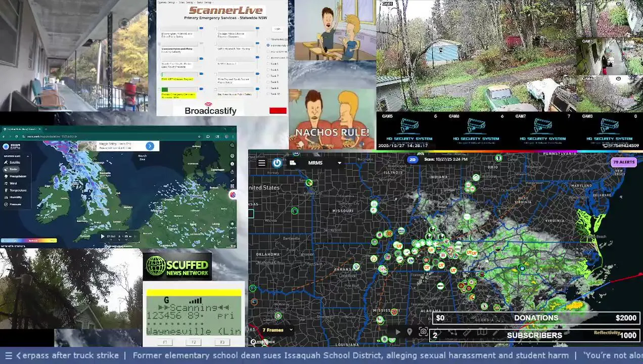Screen dimensions: 643x364
Task: Adjust volume slider for Primary Emergency Services channel
Action: (201, 88)
